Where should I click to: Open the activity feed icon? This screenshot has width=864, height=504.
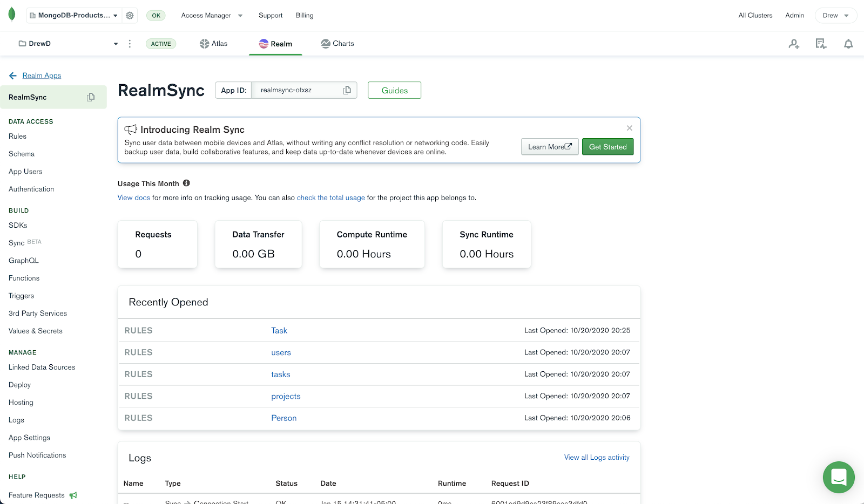(821, 44)
